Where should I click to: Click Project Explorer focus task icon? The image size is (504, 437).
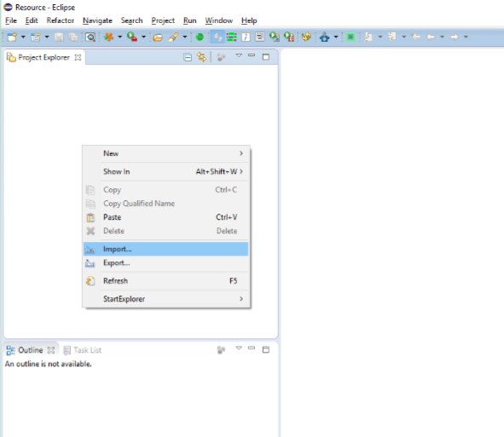pyautogui.click(x=221, y=57)
